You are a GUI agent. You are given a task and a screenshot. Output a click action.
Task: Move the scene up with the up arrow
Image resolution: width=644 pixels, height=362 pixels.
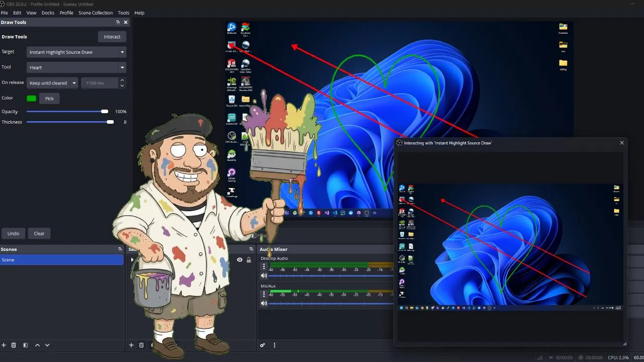(37, 345)
